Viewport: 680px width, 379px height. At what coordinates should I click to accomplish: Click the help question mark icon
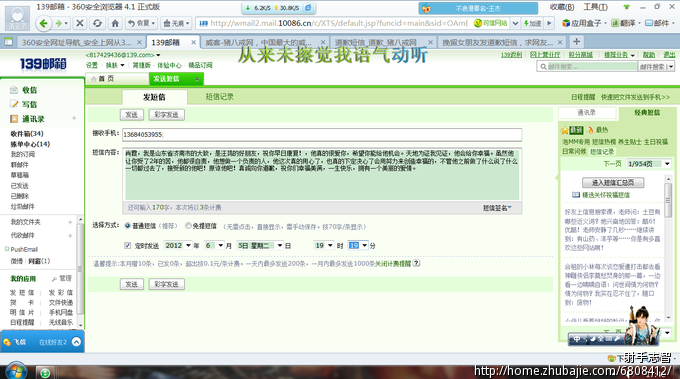(416, 263)
